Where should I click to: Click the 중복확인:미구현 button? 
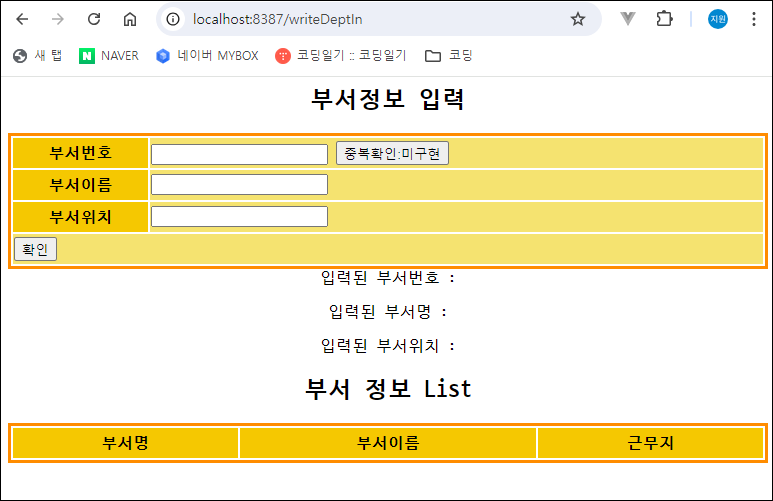tap(392, 153)
